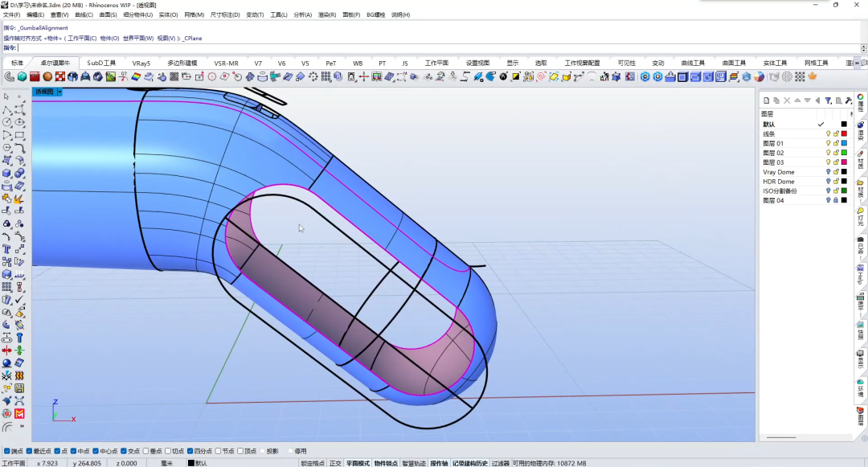Select the pointer arrow tool in left sidebar
Viewport: 868px width, 467px height.
(x=6, y=96)
